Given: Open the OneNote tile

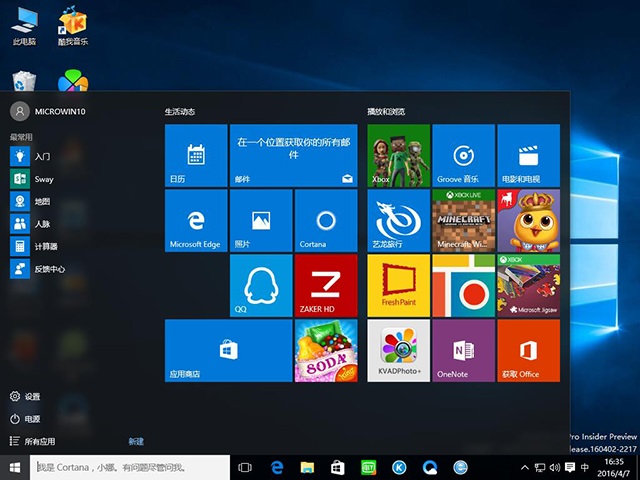Looking at the screenshot, I should point(463,350).
